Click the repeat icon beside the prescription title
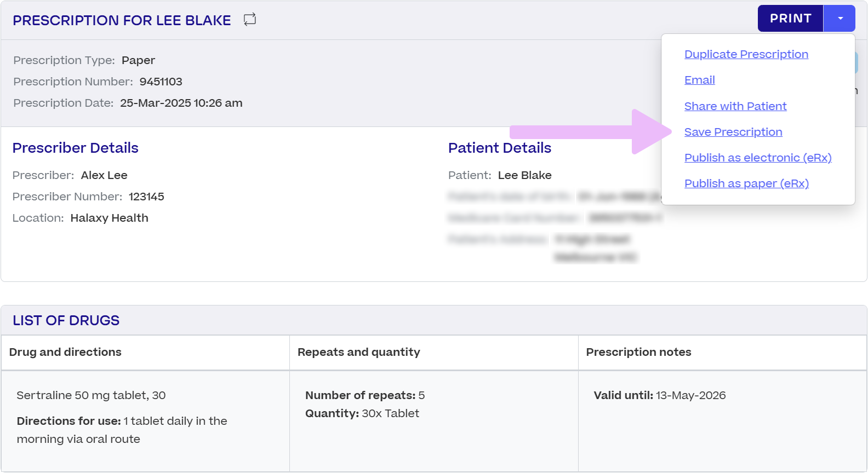Screen dimensions: 868x473 point(250,19)
